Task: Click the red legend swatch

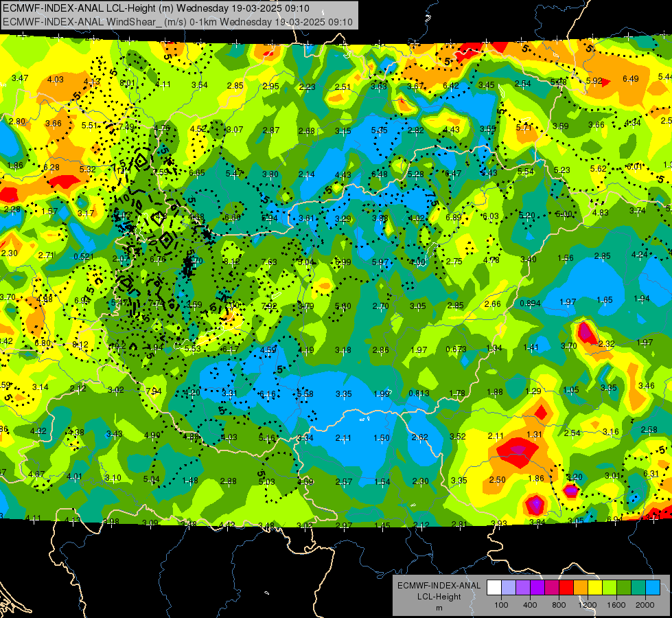Action: click(566, 588)
